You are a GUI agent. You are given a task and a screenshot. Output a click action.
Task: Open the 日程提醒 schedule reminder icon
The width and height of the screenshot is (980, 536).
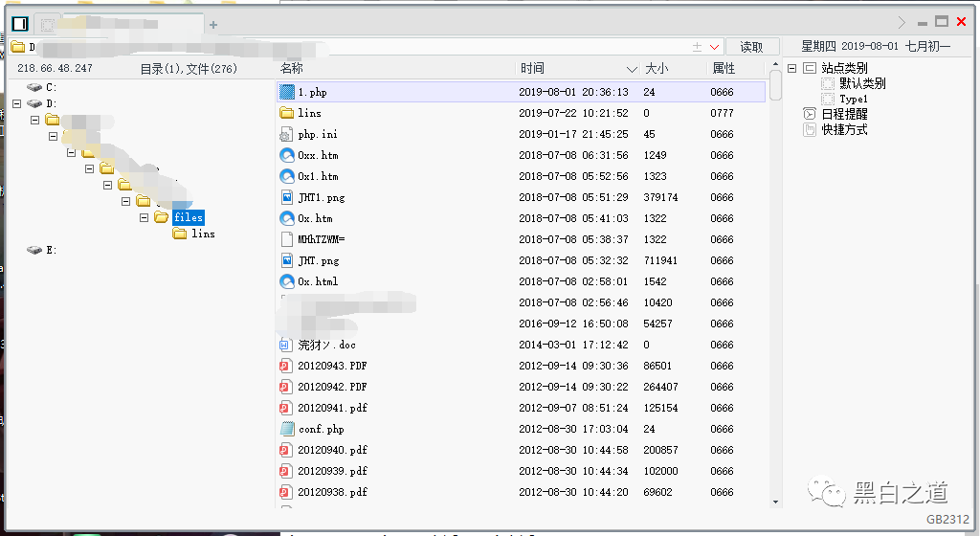tap(810, 114)
